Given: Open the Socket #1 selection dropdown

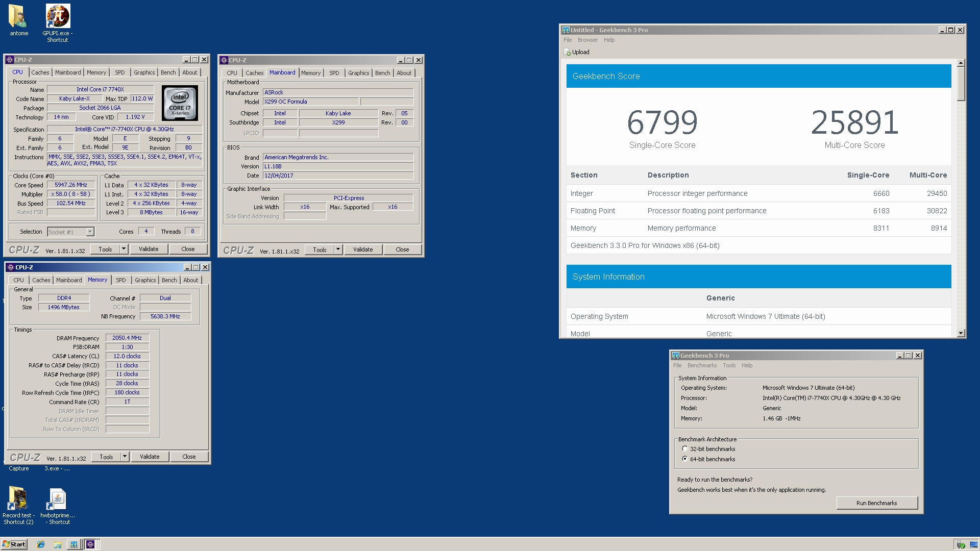Looking at the screenshot, I should [90, 232].
